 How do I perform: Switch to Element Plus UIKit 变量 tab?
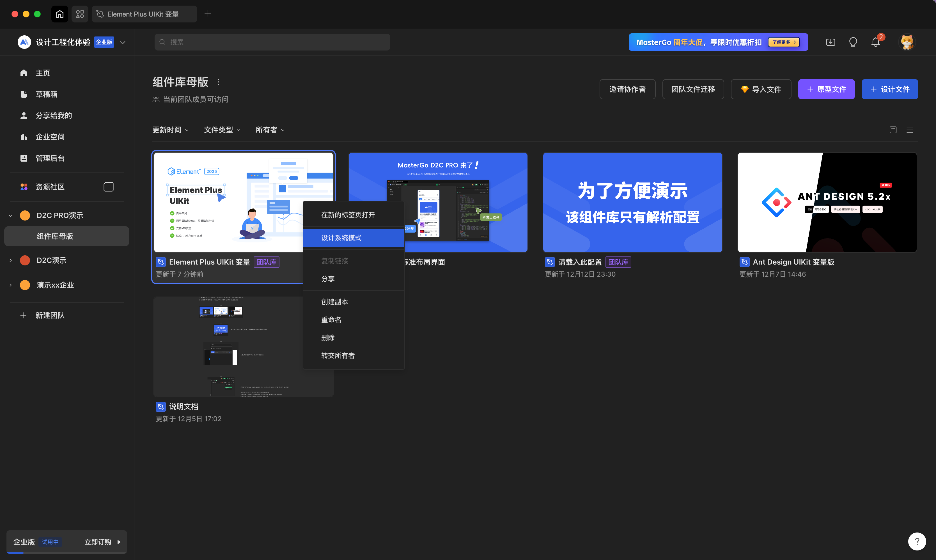point(144,14)
